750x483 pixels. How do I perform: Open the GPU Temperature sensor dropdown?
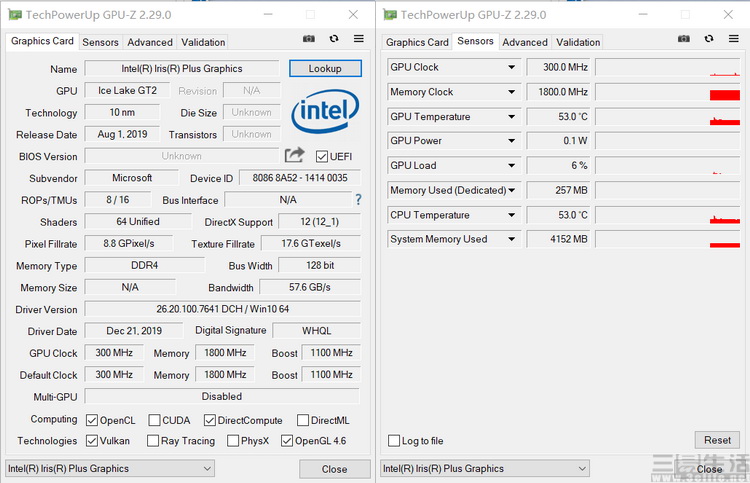point(511,117)
